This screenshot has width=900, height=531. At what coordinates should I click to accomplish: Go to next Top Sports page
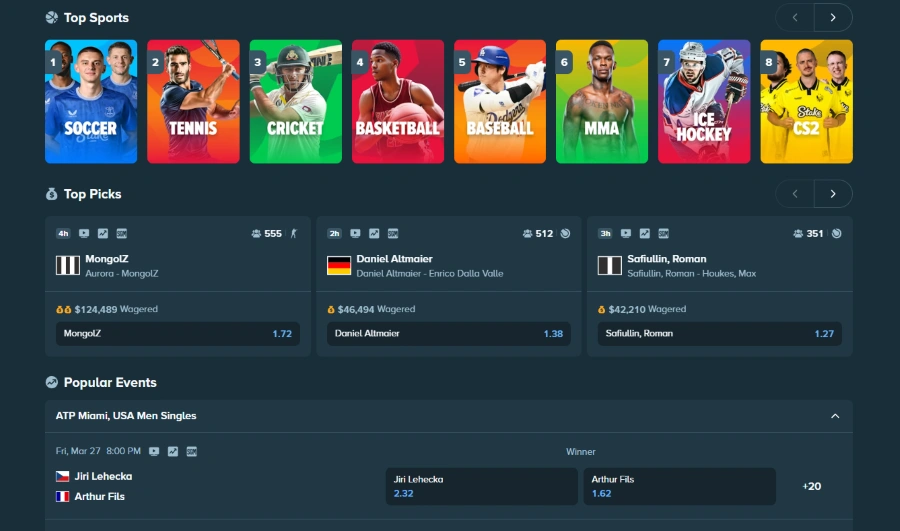pyautogui.click(x=833, y=17)
